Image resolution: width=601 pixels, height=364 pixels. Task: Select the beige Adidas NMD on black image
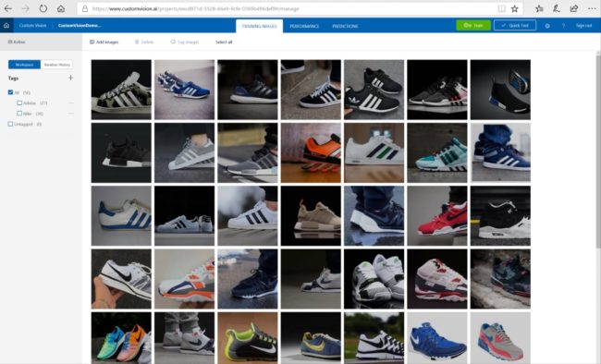(311, 215)
